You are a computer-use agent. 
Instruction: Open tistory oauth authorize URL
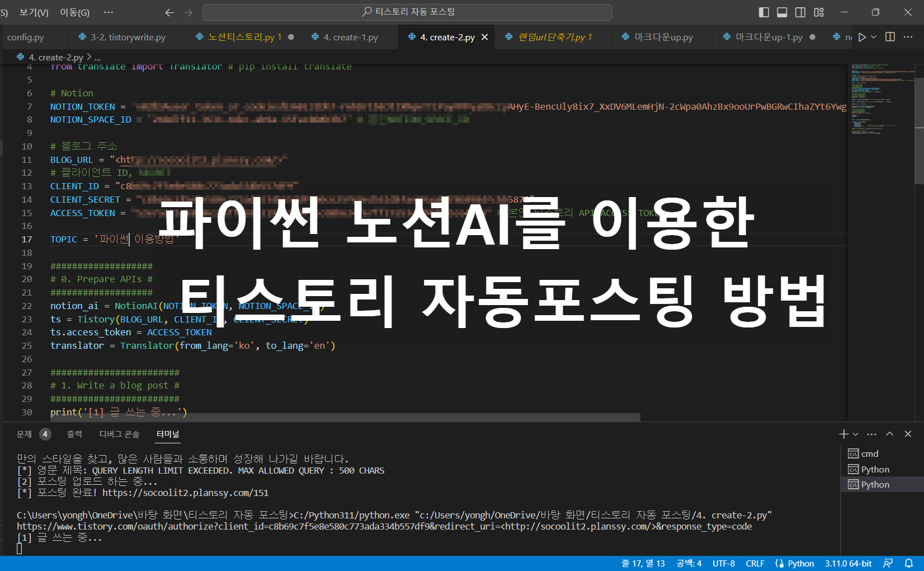coord(384,526)
